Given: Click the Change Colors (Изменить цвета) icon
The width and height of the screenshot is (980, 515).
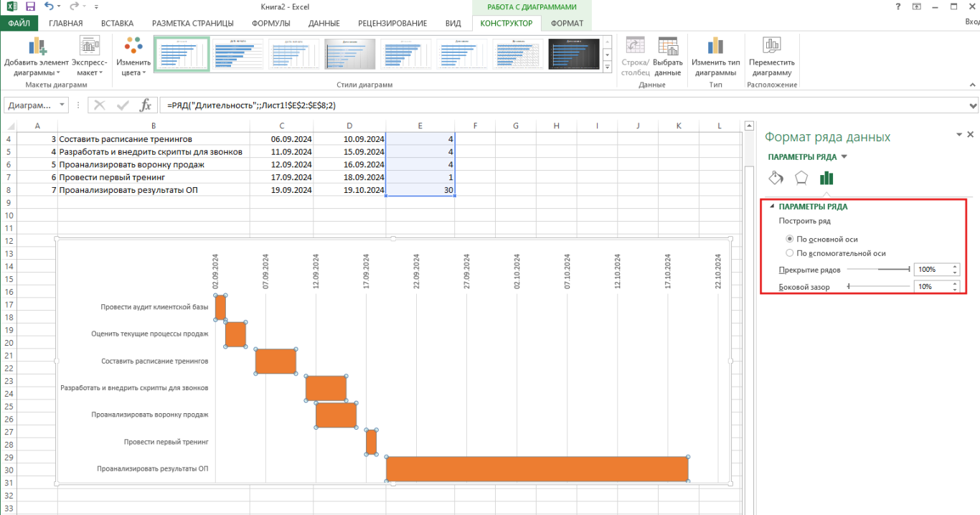Looking at the screenshot, I should [x=133, y=47].
